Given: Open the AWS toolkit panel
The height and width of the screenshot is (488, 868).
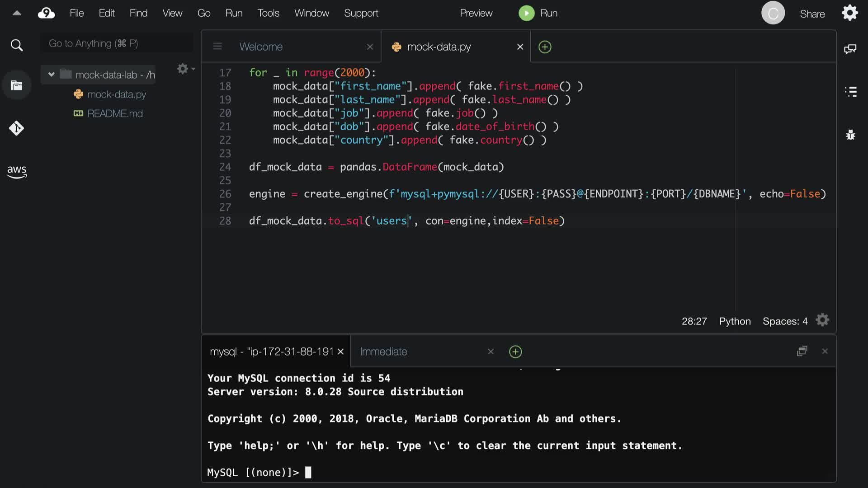Looking at the screenshot, I should pos(17,172).
